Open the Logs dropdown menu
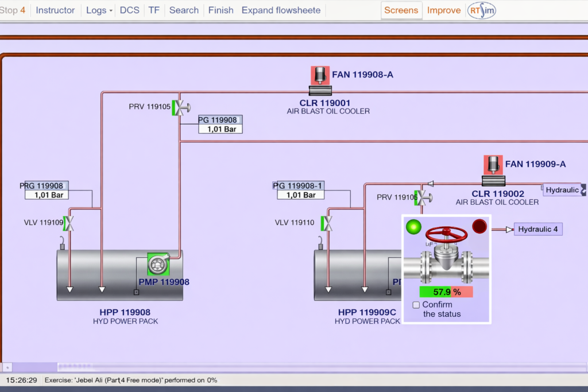 click(99, 10)
